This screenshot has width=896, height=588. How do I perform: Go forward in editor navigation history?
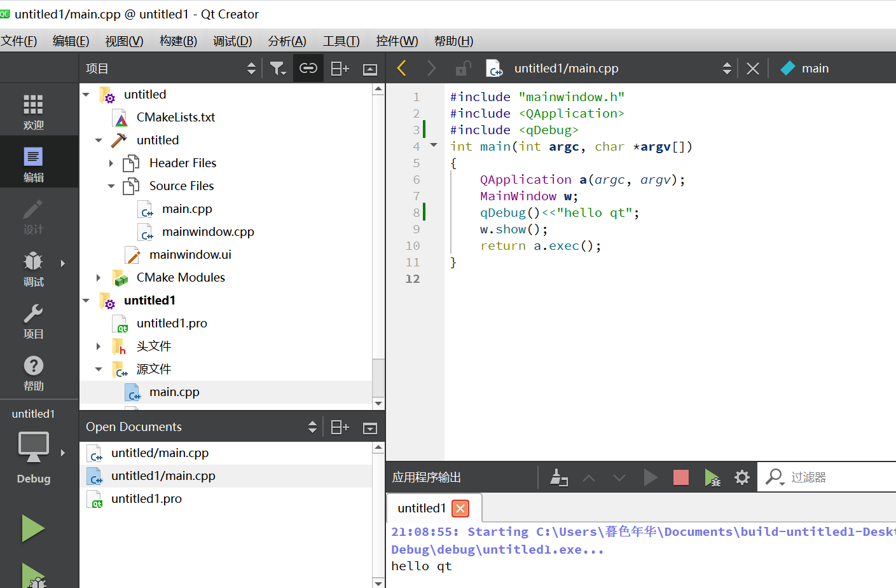(x=432, y=68)
